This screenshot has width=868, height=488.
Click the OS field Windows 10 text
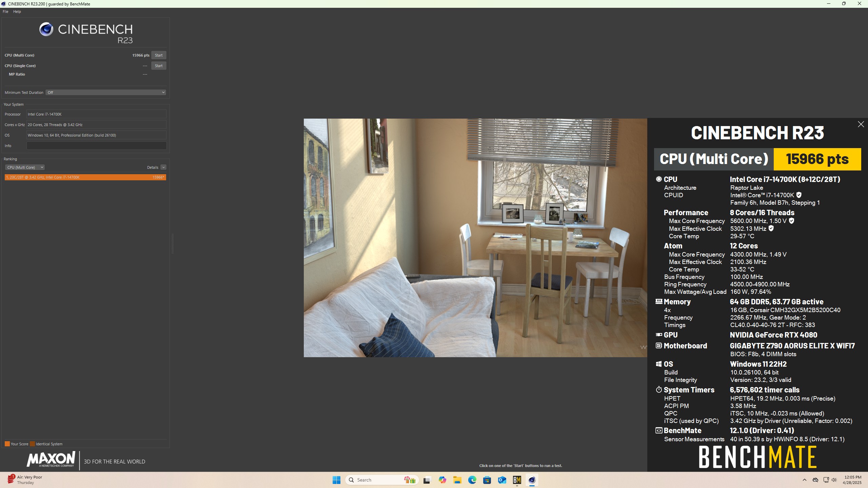[96, 135]
